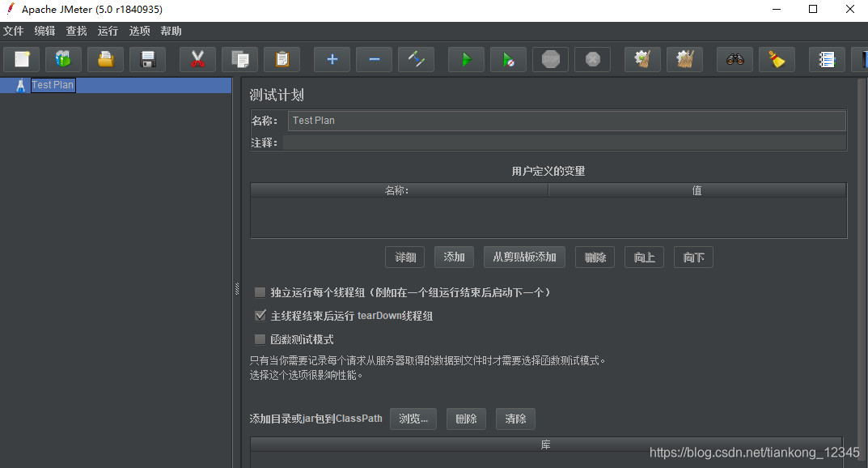Click the Stop test icon
The image size is (868, 468).
(550, 59)
